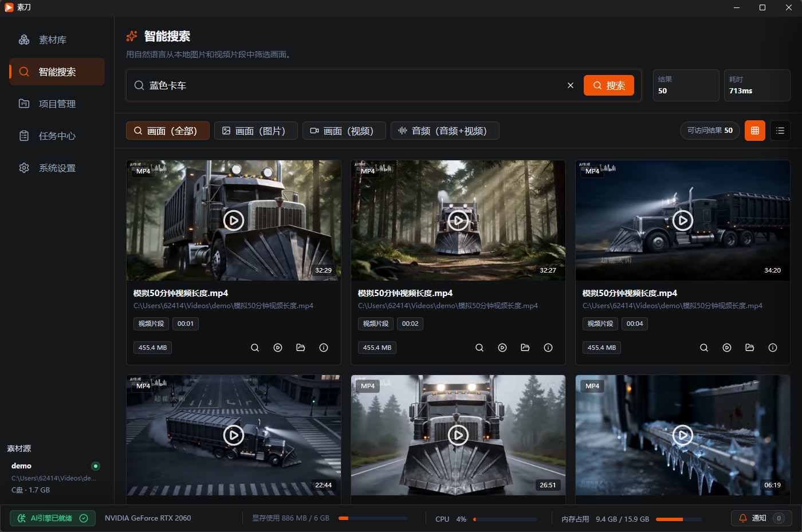This screenshot has height=532, width=802.
Task: Open folder icon on 00:02 clip card
Action: pyautogui.click(x=525, y=348)
